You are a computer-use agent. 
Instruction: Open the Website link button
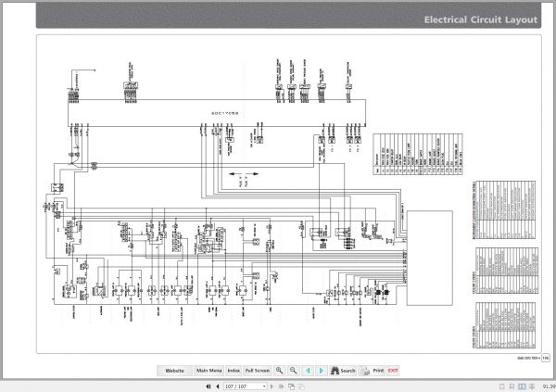pos(174,371)
